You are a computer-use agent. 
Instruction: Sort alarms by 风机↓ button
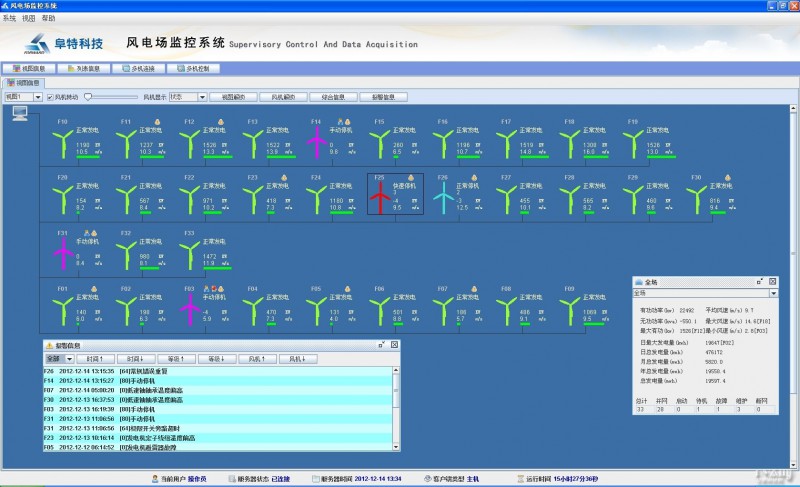(298, 359)
